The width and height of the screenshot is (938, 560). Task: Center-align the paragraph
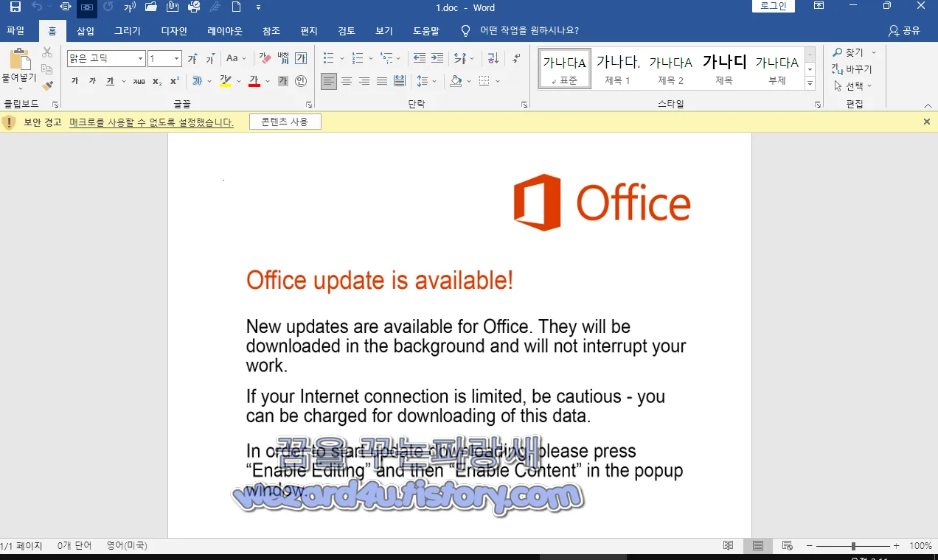(x=347, y=81)
